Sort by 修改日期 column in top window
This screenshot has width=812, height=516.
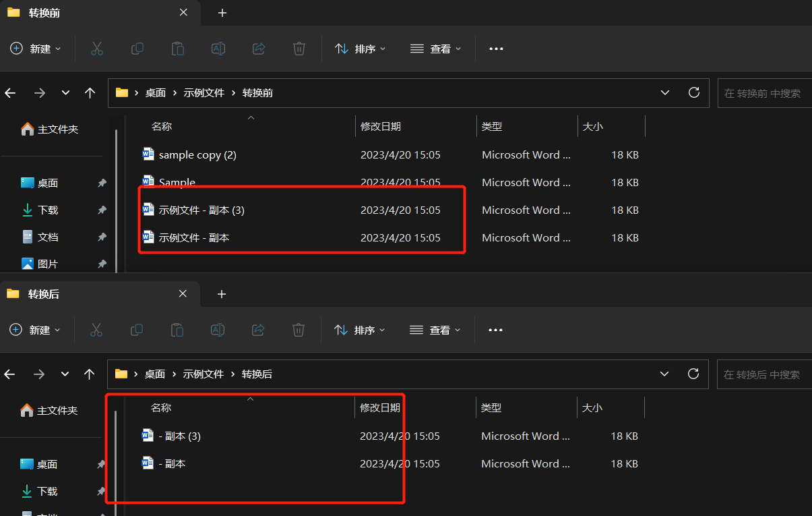381,127
